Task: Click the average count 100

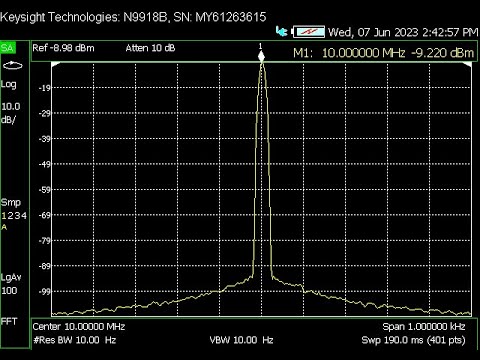Action: click(9, 291)
